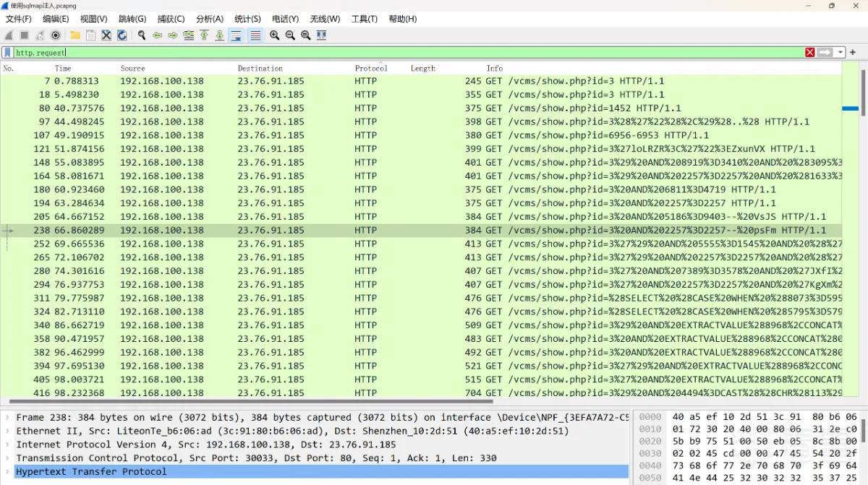
Task: Open the 帮助(H) menu
Action: [x=403, y=19]
